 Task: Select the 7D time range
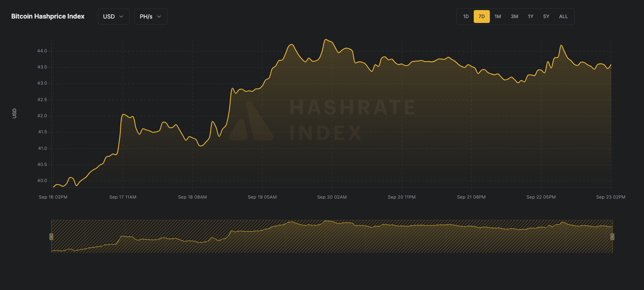click(x=481, y=17)
